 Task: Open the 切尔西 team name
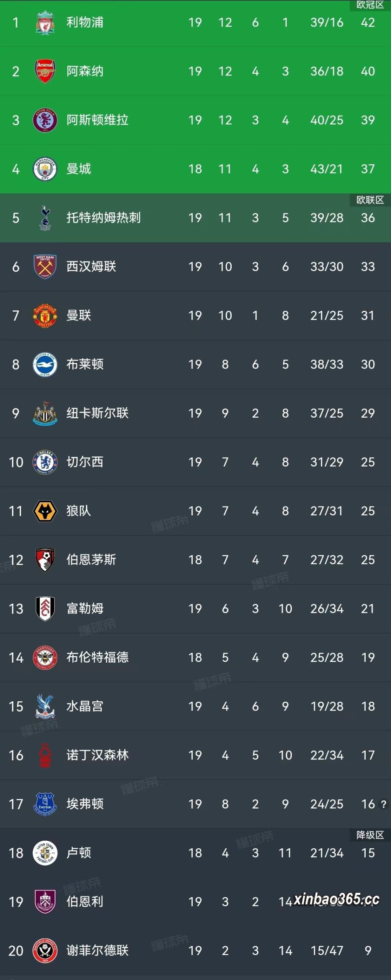85,462
